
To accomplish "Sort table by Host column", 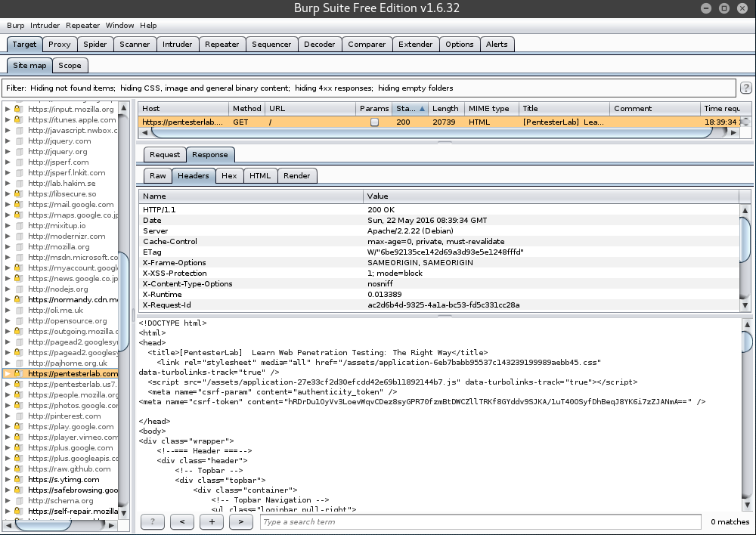I will point(183,109).
